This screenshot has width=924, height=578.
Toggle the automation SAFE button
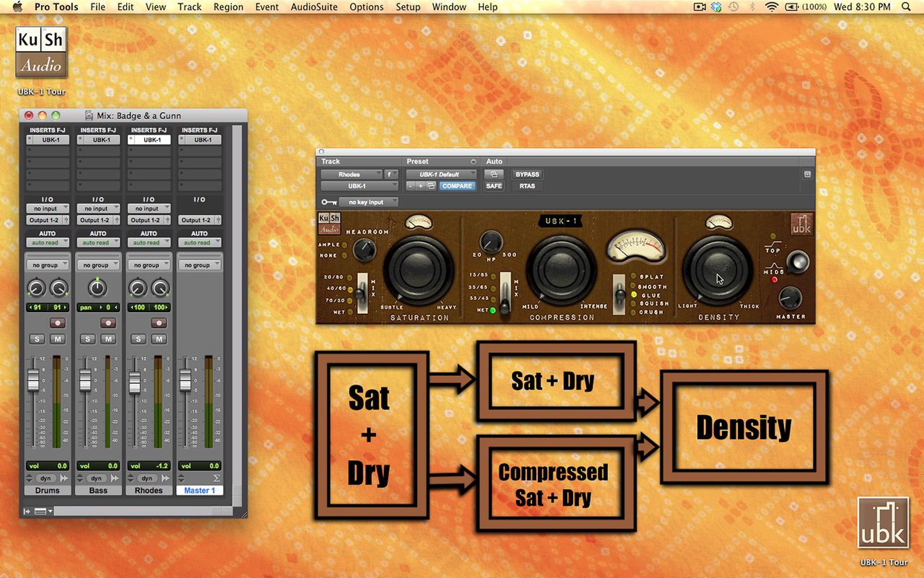[494, 186]
